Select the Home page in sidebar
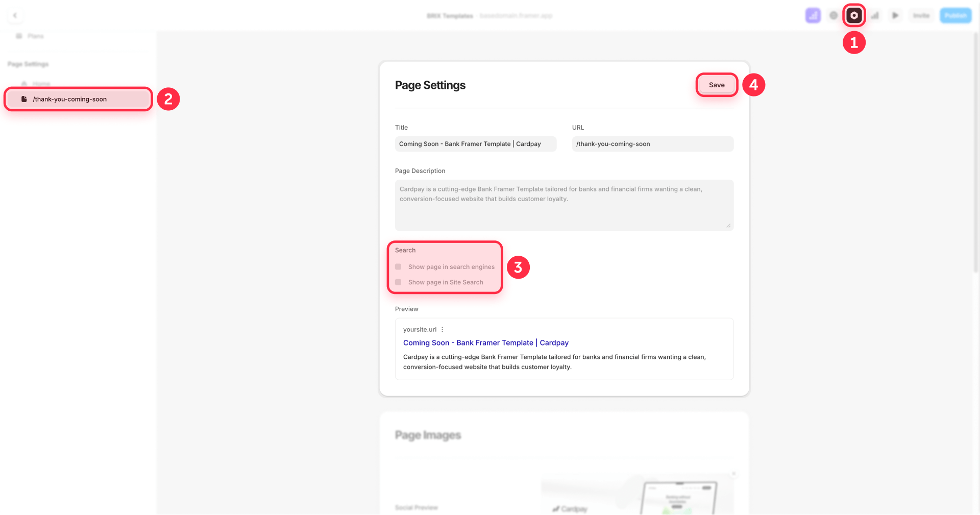The width and height of the screenshot is (980, 515). pyautogui.click(x=41, y=83)
